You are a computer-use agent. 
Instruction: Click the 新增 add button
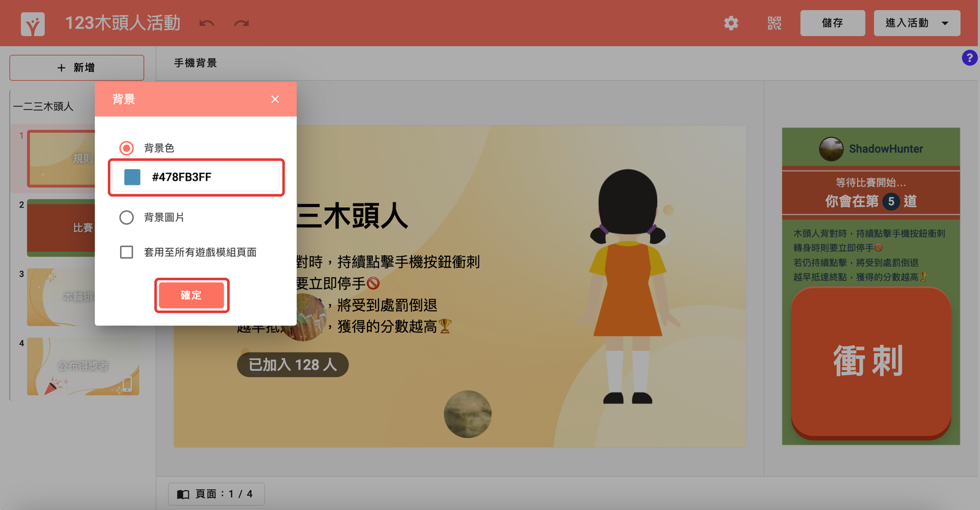tap(77, 67)
